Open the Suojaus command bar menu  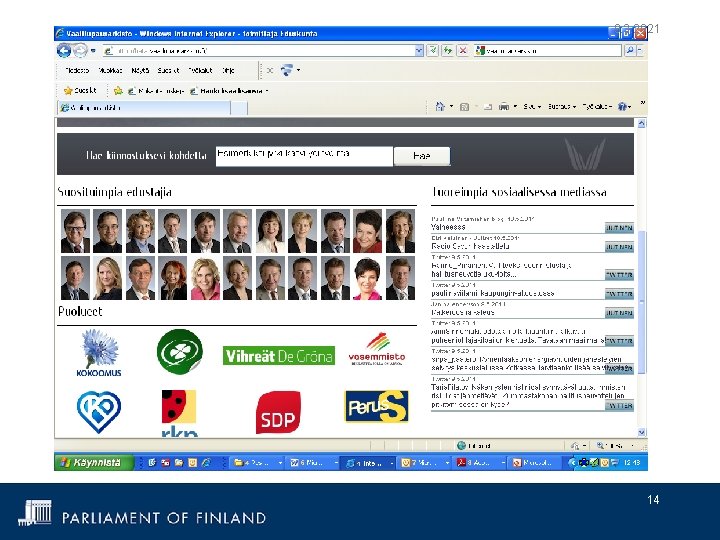tap(562, 107)
